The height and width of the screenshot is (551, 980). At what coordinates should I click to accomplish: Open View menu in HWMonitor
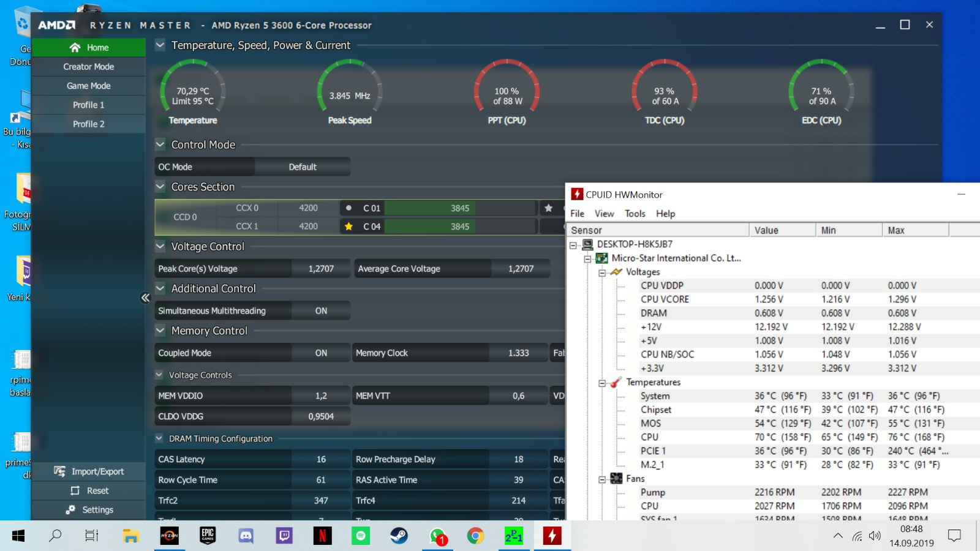point(604,214)
